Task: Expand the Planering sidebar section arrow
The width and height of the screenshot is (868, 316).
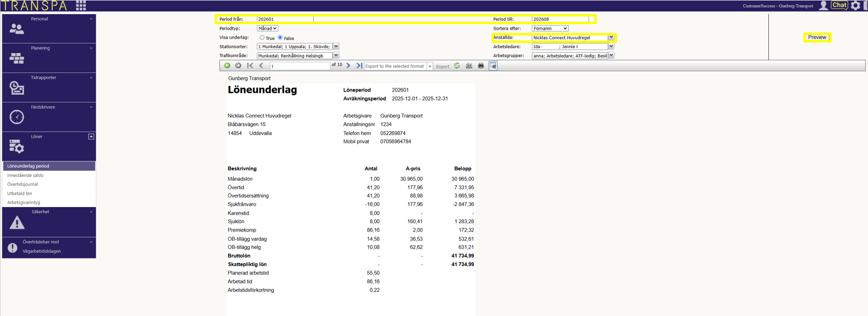Action: 91,48
